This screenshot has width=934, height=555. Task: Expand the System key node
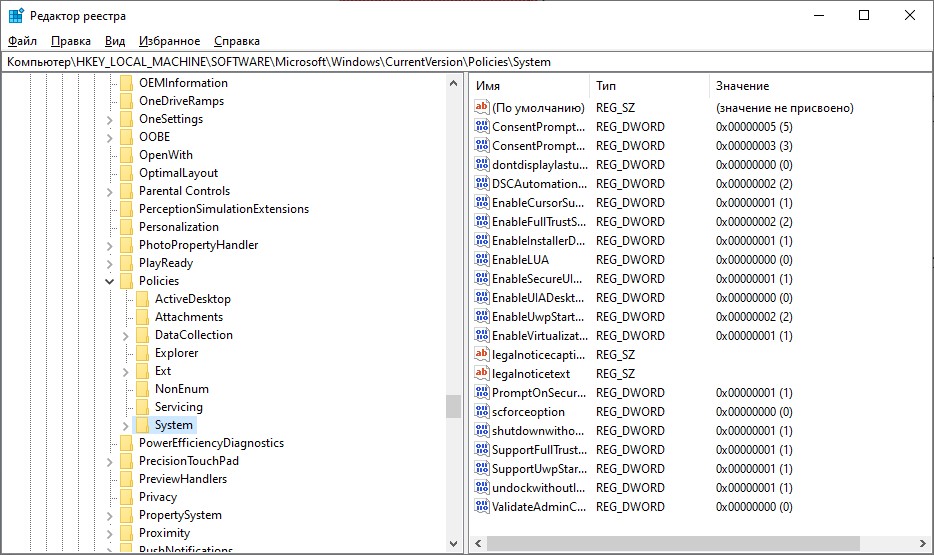[x=125, y=426]
